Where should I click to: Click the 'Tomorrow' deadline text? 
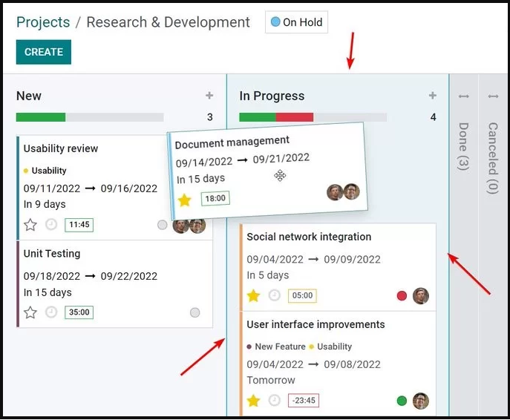tap(271, 381)
